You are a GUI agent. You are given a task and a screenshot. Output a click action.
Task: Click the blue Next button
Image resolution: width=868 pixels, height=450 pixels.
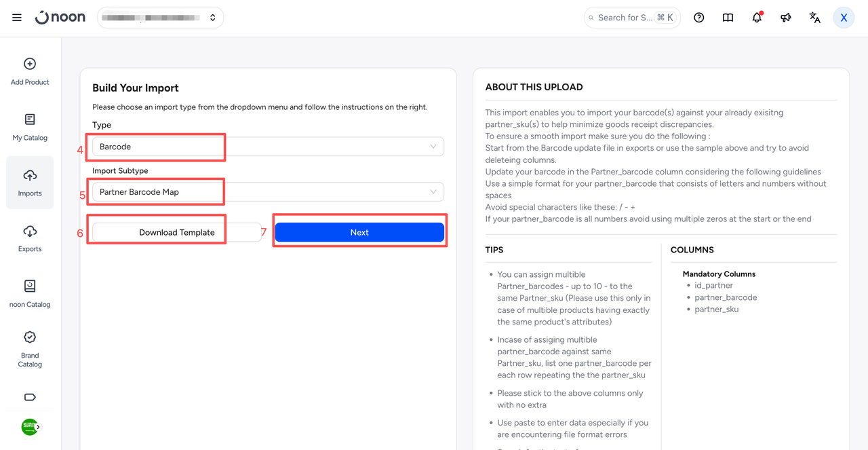pos(359,232)
